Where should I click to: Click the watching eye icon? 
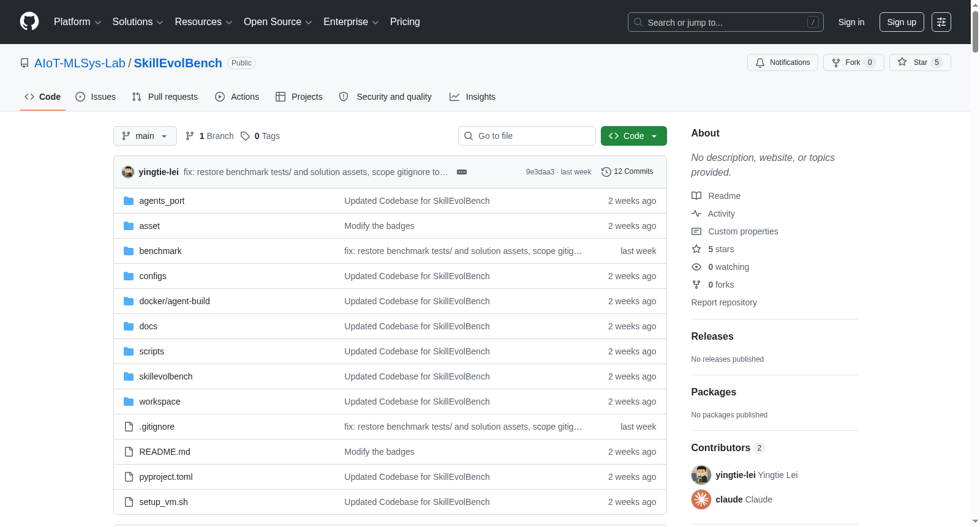pyautogui.click(x=696, y=267)
